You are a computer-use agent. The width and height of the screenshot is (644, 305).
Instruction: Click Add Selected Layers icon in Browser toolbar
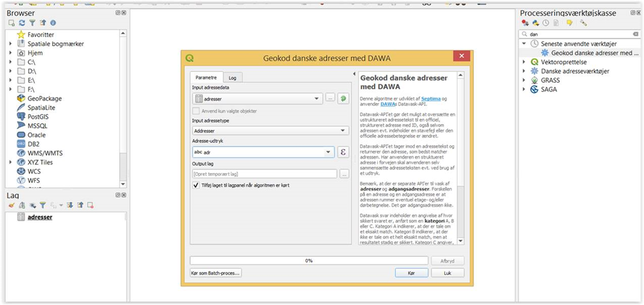point(11,23)
